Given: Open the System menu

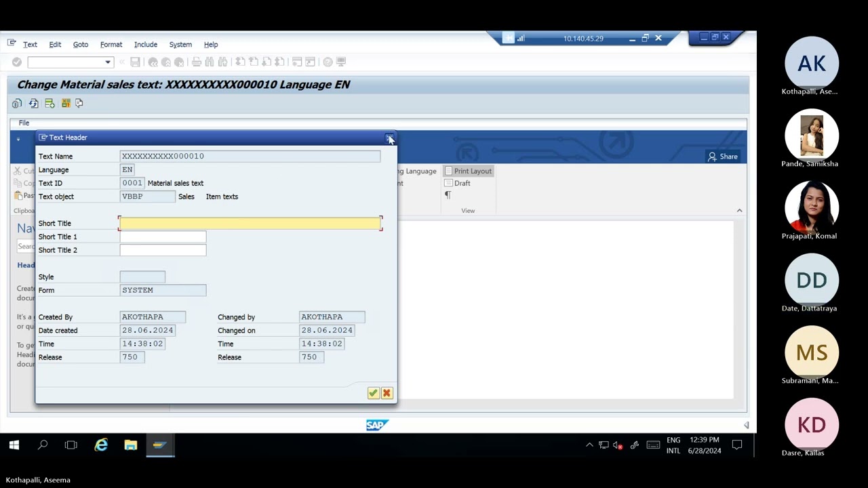Looking at the screenshot, I should tap(180, 44).
